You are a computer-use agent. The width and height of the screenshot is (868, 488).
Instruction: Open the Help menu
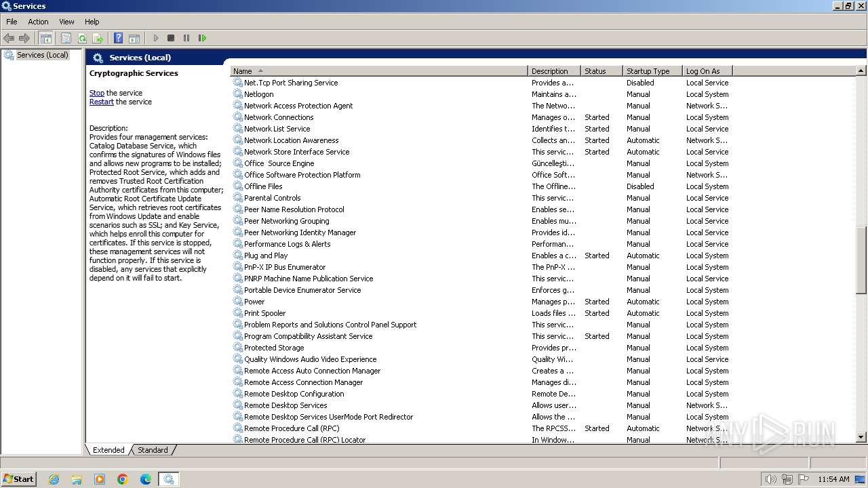[92, 22]
